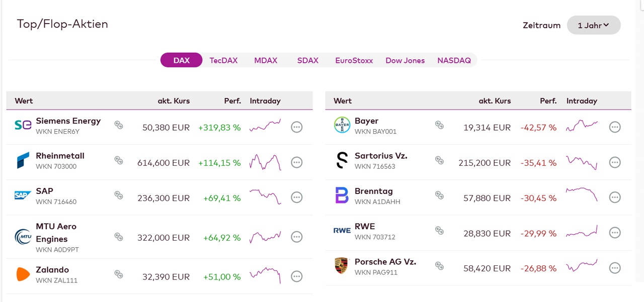
Task: Open more options for Zalando
Action: (297, 276)
